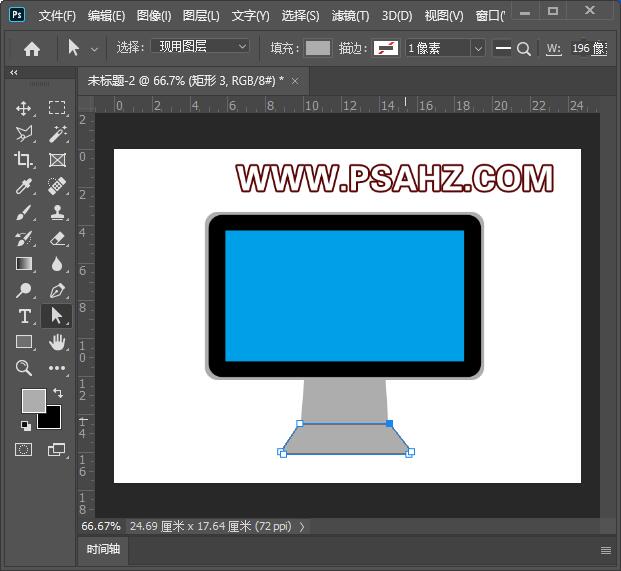621x571 pixels.
Task: Select the Zoom tool in toolbox
Action: click(x=24, y=368)
